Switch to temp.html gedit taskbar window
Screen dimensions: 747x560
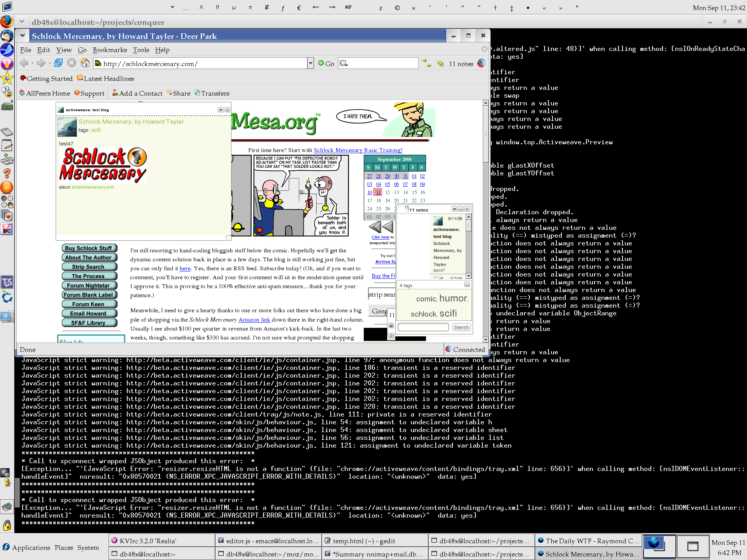tap(375, 541)
